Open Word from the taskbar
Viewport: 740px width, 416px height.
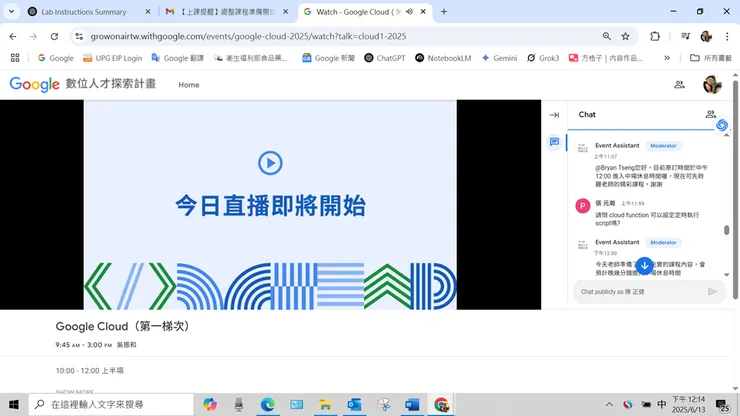click(412, 405)
